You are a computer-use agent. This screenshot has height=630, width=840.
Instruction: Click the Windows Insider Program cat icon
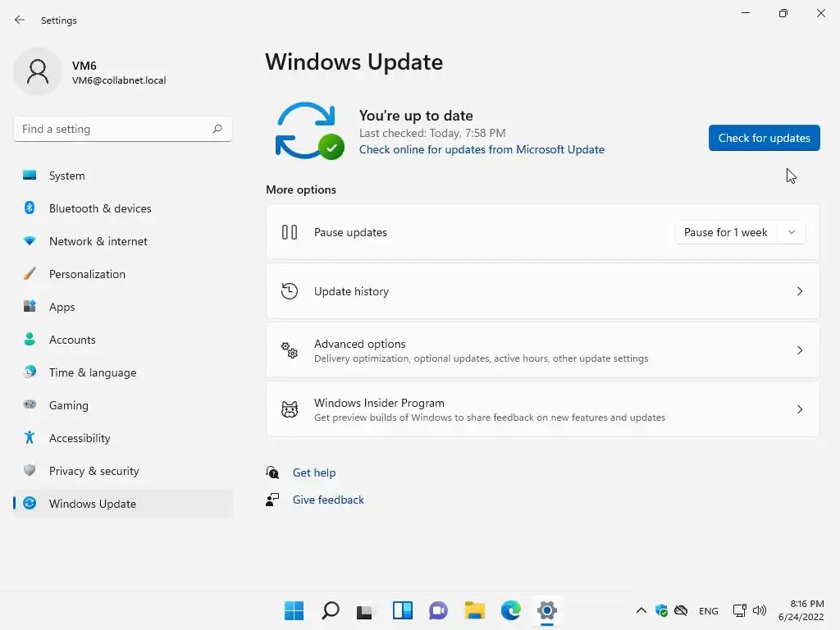click(x=290, y=409)
